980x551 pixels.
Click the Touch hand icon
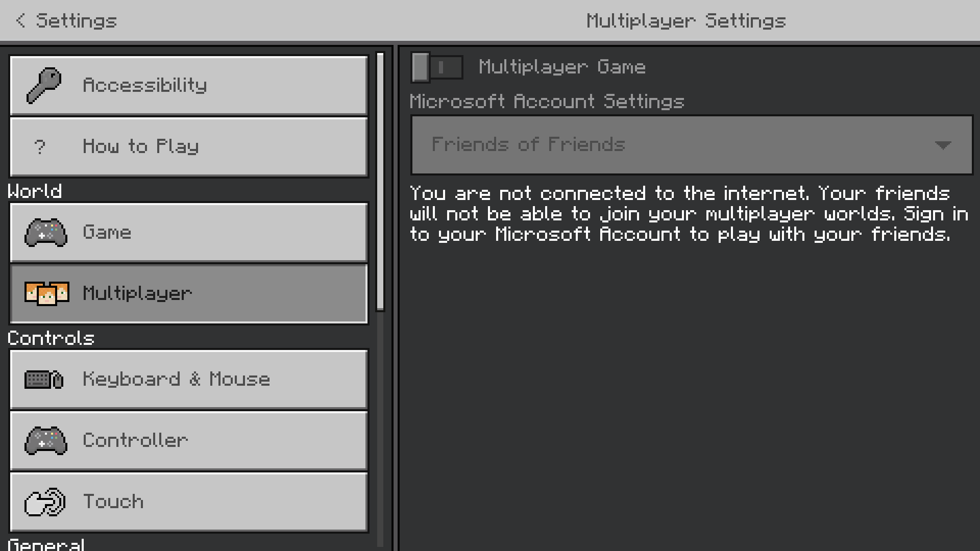[x=45, y=502]
